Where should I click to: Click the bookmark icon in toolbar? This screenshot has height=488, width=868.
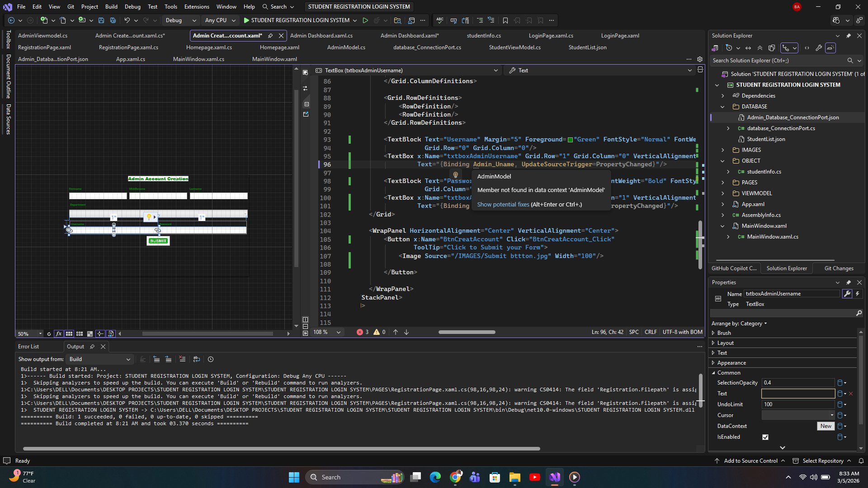(505, 20)
